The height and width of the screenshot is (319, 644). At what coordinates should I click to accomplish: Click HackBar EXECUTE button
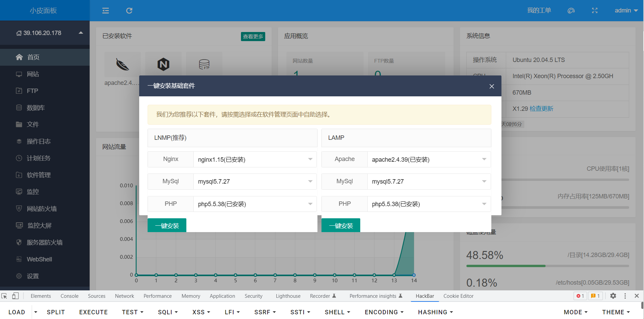click(93, 312)
